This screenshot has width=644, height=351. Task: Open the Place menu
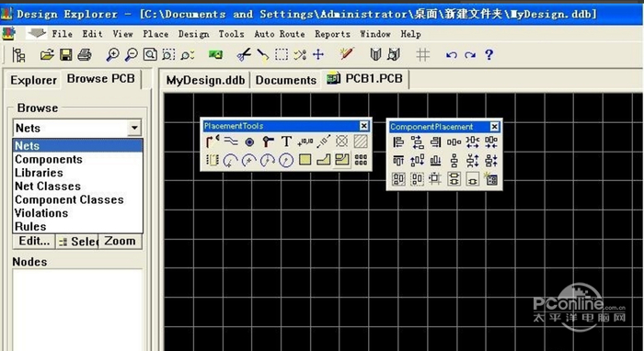155,34
